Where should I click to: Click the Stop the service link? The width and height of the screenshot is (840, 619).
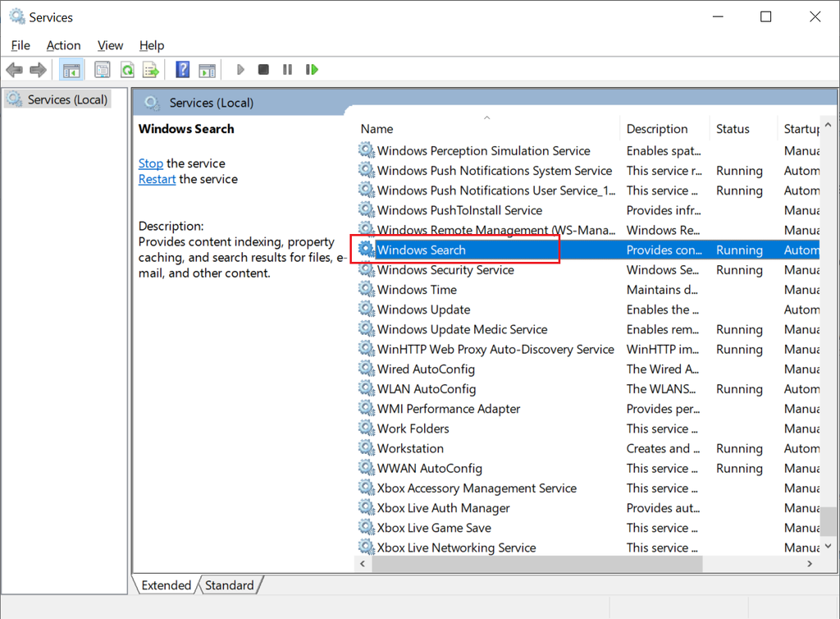pos(151,163)
